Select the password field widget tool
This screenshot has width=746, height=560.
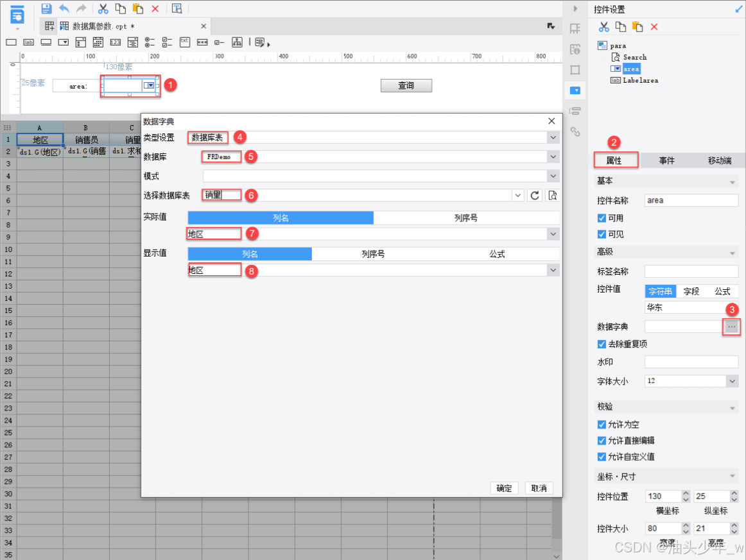202,42
